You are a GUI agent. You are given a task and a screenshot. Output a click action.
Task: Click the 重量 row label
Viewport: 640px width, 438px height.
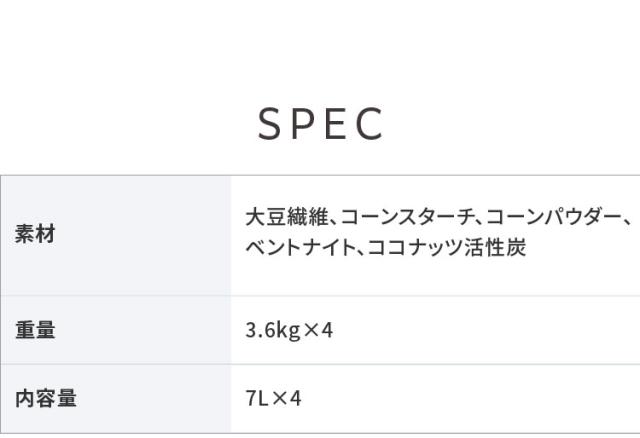35,329
